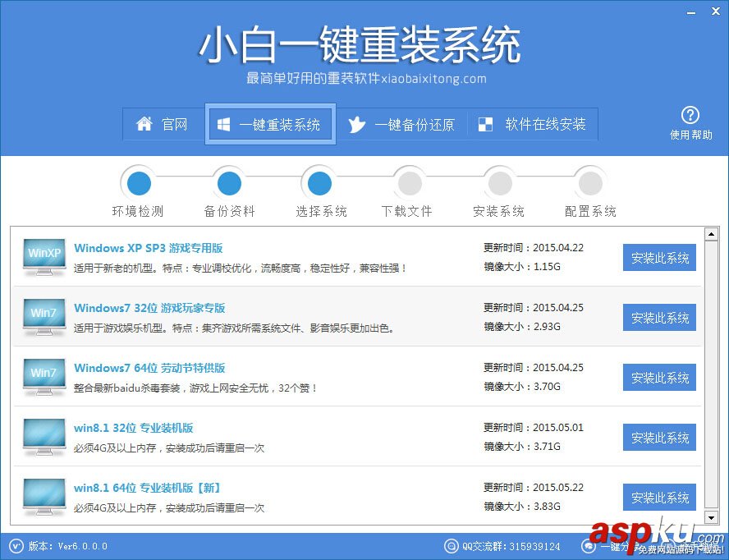Click the QQ交流群 number 315939124

click(513, 546)
